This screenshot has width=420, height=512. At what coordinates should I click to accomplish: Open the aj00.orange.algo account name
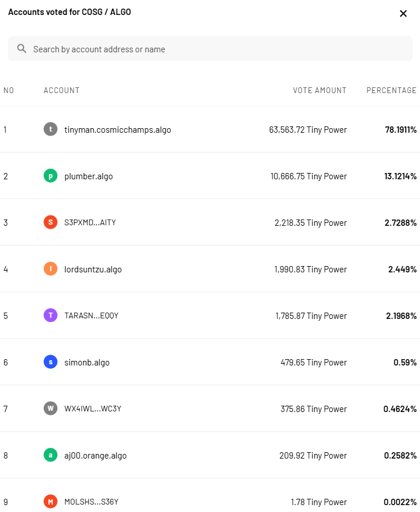tap(95, 456)
